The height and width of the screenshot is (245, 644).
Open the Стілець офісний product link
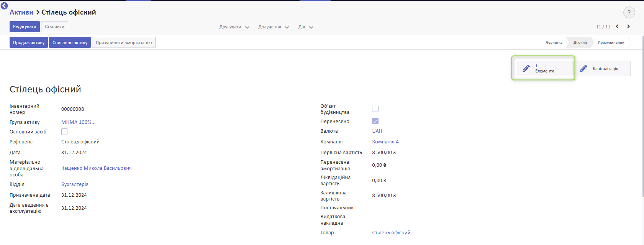391,233
